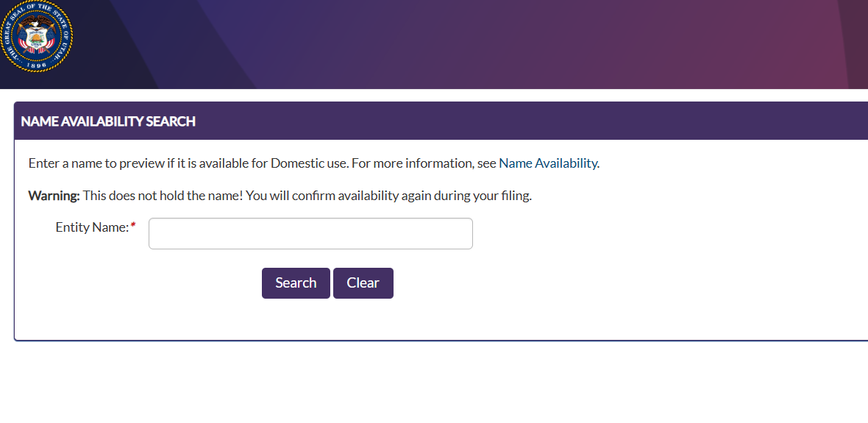Click the bold Warning: label
This screenshot has height=423, width=868.
click(x=54, y=196)
